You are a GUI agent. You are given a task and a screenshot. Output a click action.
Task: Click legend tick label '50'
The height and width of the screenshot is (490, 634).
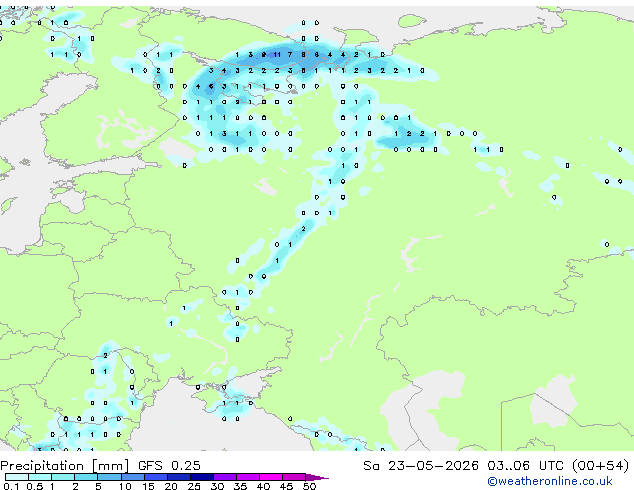click(309, 486)
